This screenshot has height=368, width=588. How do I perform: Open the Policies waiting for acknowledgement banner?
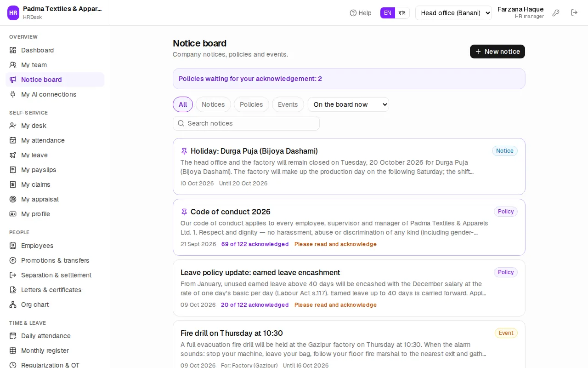point(349,79)
